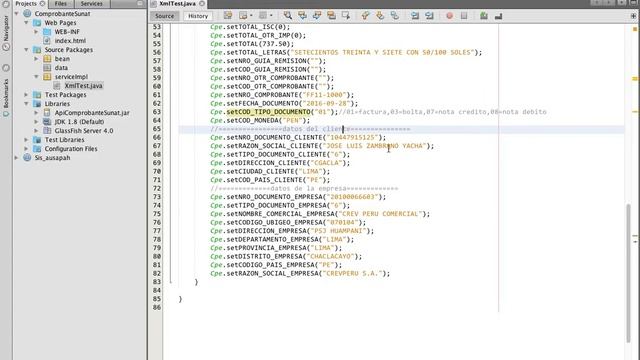This screenshot has width=640, height=360.
Task: Expand the Sis_ausapah project
Action: [17, 158]
